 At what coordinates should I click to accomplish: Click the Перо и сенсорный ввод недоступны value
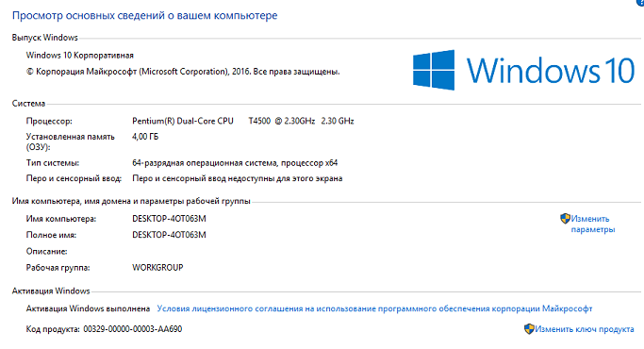(237, 178)
